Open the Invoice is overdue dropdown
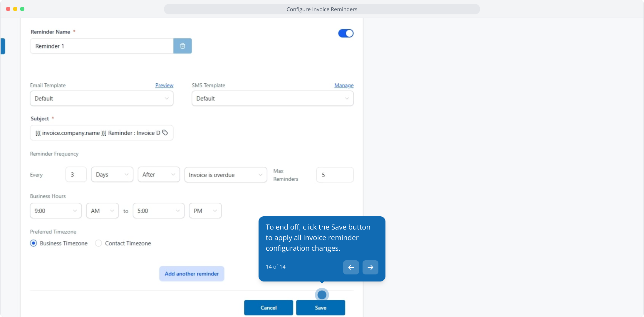This screenshot has height=317, width=644. [x=225, y=175]
